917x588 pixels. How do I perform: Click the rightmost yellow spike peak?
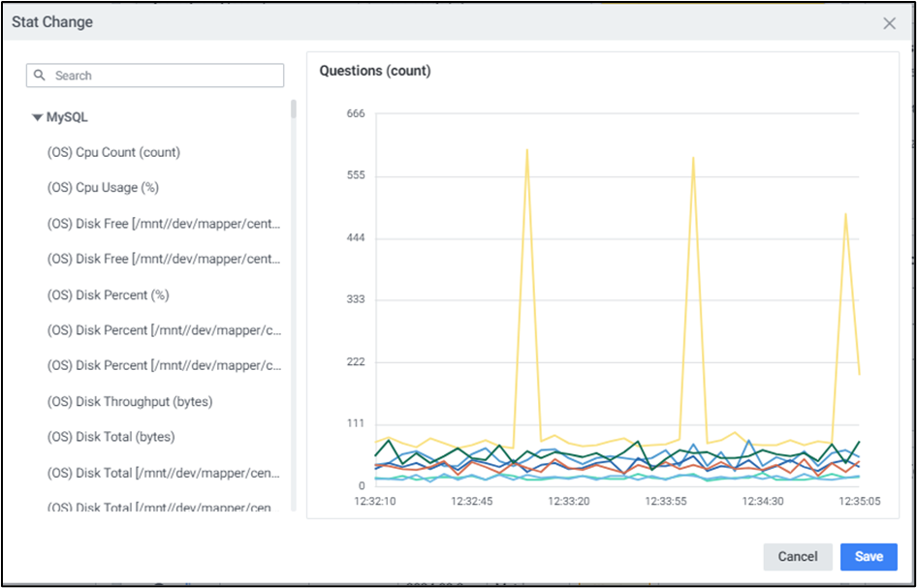845,214
